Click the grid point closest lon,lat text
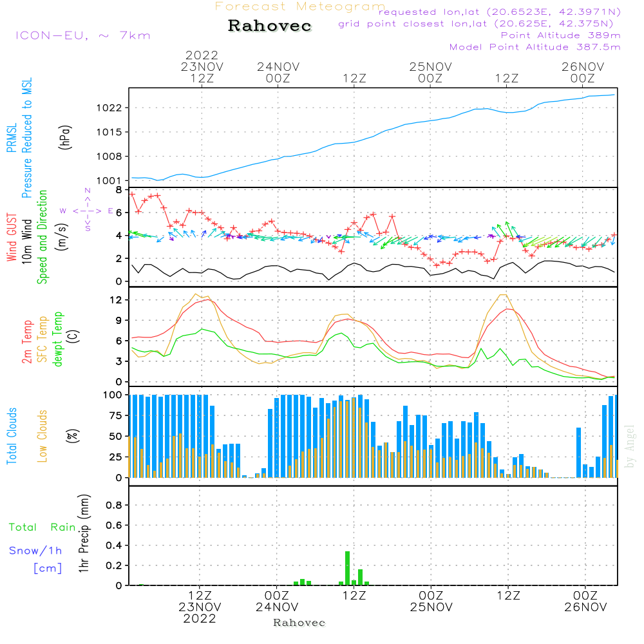The height and width of the screenshot is (644, 644). point(476,24)
